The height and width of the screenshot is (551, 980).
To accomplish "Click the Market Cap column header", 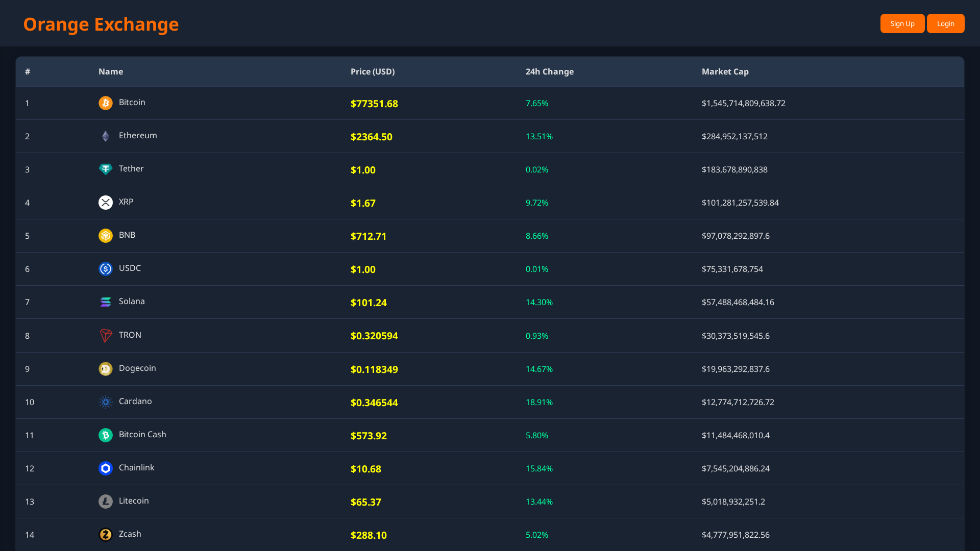I will [x=725, y=71].
